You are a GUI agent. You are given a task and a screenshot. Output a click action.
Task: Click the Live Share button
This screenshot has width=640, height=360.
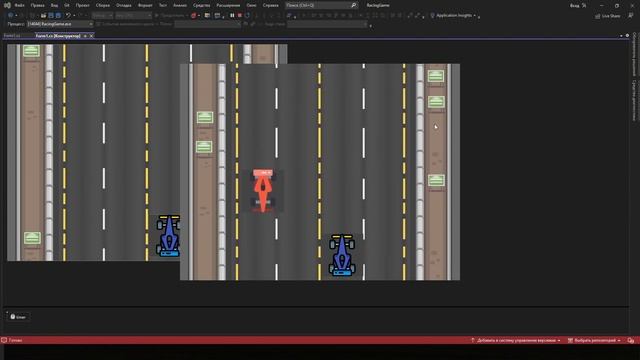607,16
